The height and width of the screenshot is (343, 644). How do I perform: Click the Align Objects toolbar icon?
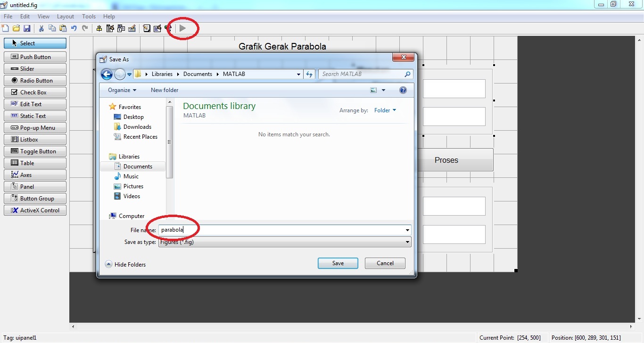pos(99,28)
